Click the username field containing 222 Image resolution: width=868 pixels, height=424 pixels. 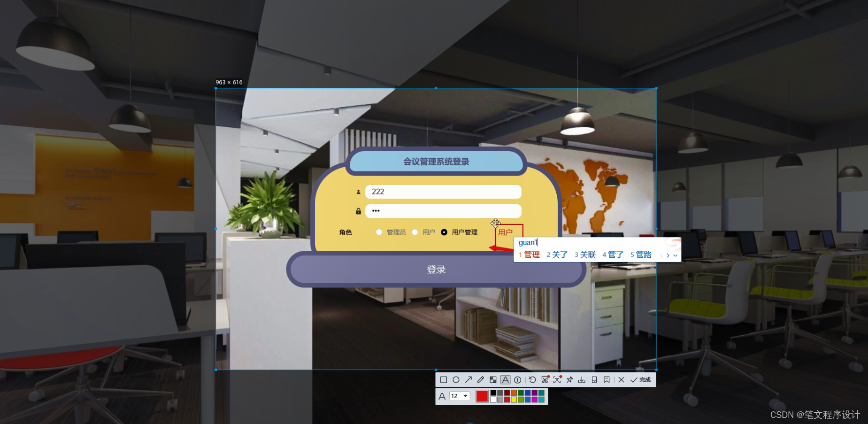[x=443, y=192]
